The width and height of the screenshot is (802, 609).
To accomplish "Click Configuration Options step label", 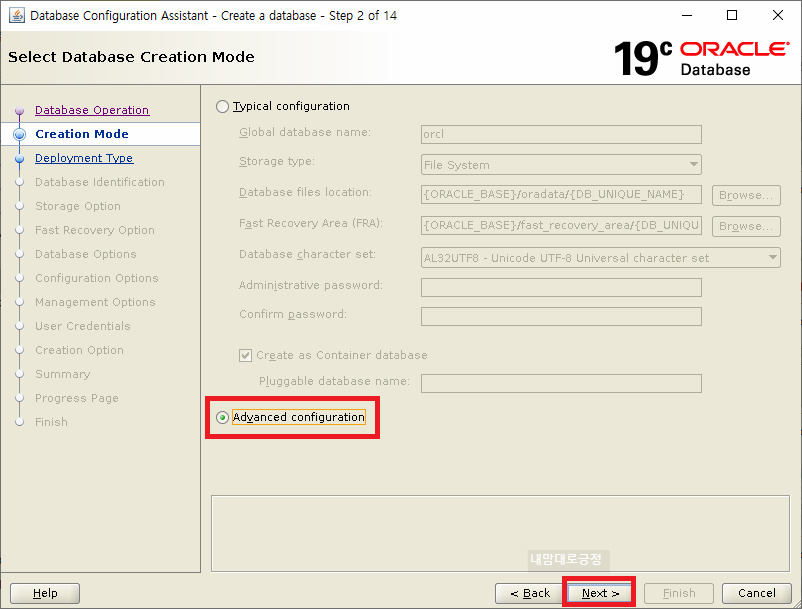I will click(x=97, y=278).
